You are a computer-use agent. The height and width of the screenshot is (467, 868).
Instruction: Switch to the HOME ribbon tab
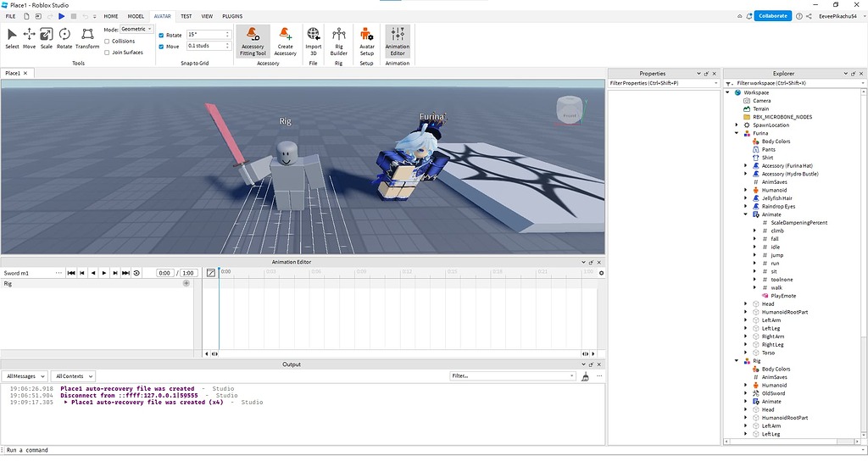tap(111, 16)
